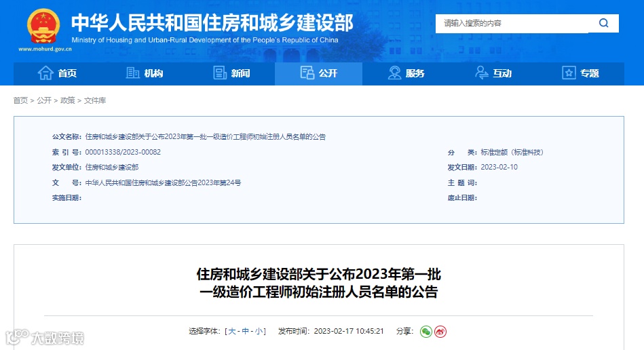Open the 机构 nav tab
644x350 pixels.
(x=144, y=73)
